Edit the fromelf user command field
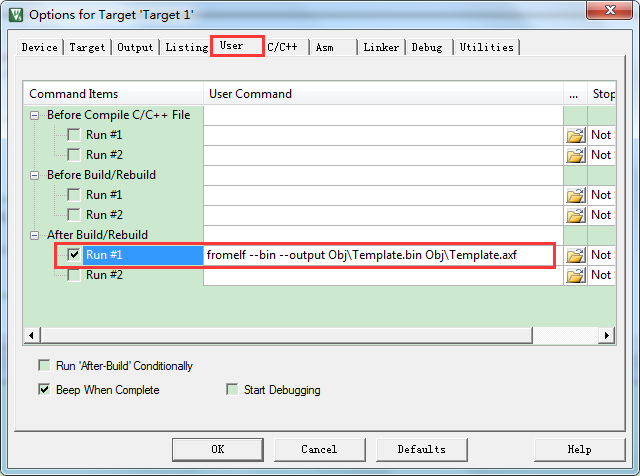 (x=383, y=255)
